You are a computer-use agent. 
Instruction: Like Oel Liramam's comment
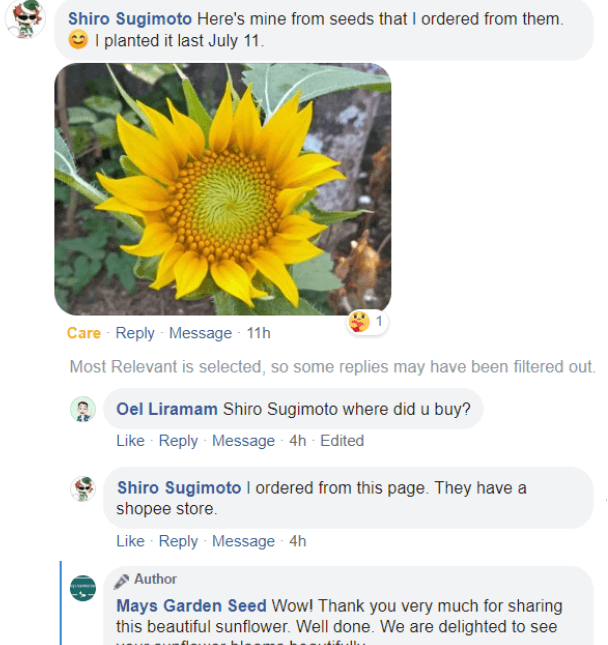pyautogui.click(x=130, y=441)
